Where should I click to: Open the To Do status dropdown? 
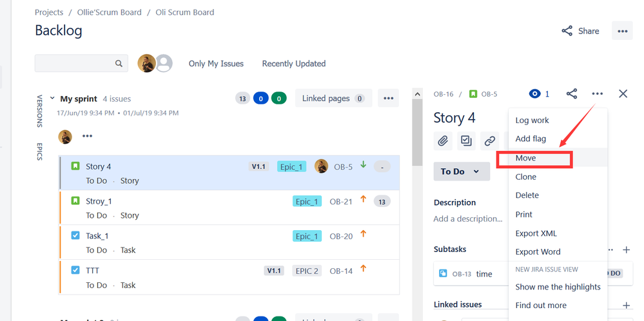462,171
